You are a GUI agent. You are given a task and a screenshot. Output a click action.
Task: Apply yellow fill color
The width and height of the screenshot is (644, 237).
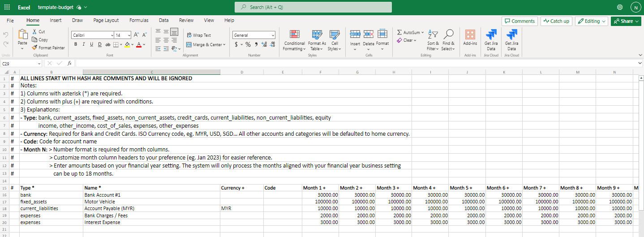(x=127, y=44)
